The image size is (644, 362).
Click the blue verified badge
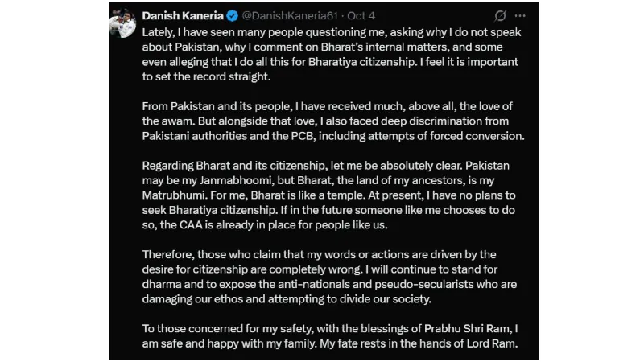(x=233, y=15)
